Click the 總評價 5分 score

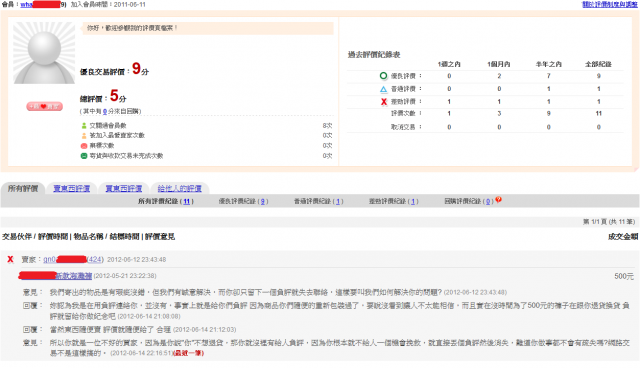pyautogui.click(x=103, y=96)
